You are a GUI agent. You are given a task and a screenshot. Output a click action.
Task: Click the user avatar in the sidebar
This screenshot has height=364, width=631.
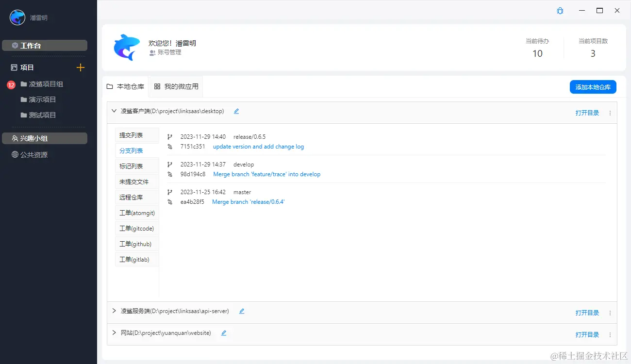click(x=17, y=17)
